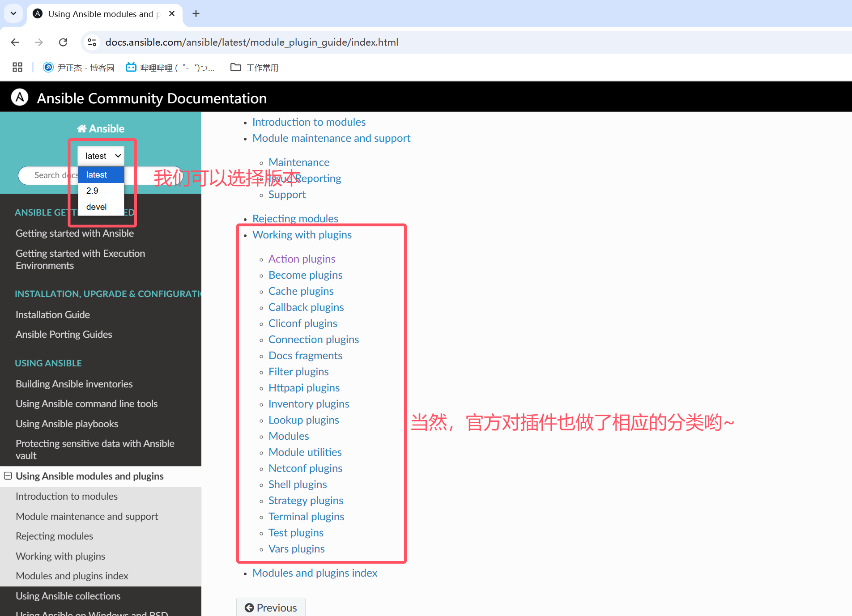
Task: Select version 2.9 in the list
Action: 101,191
